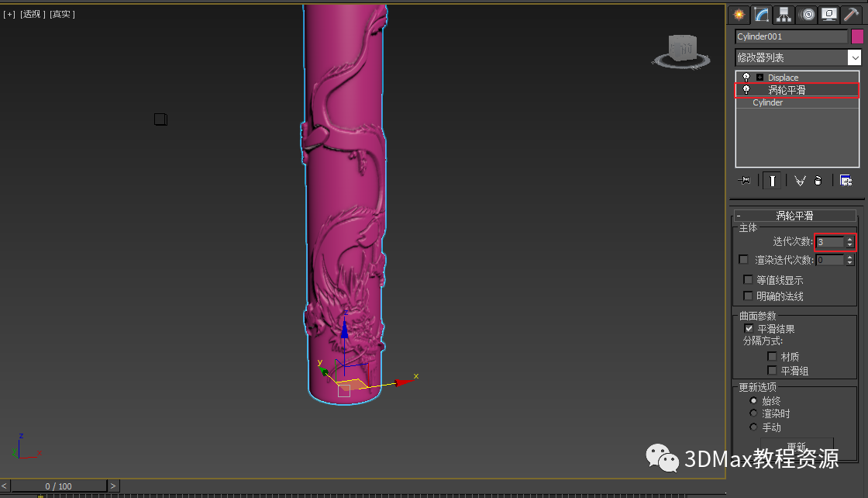Switch to the Modify panel tab
868x498 pixels.
click(762, 15)
